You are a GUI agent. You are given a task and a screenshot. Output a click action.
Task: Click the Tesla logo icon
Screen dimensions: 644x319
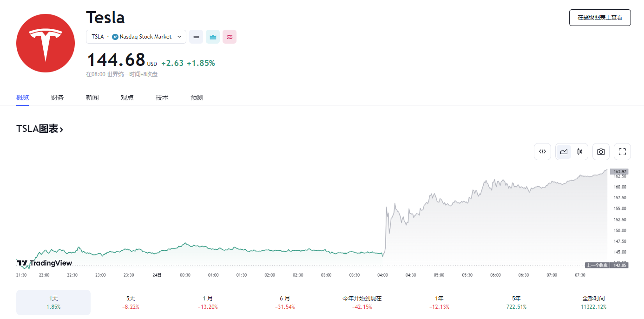[46, 43]
